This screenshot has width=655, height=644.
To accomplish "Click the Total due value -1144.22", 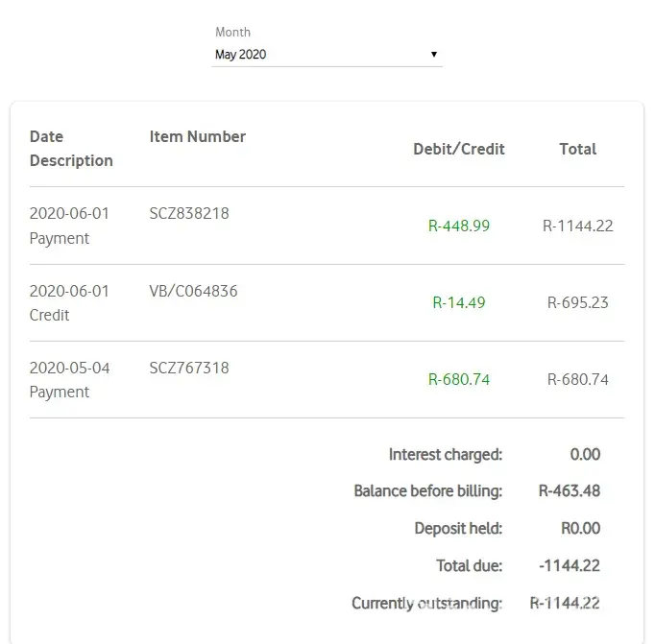I will 570,566.
